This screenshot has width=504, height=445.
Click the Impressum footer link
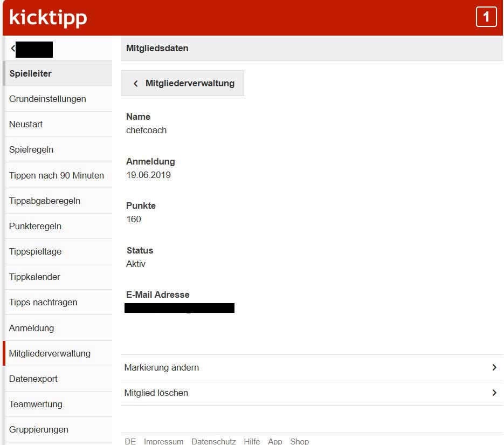163,441
